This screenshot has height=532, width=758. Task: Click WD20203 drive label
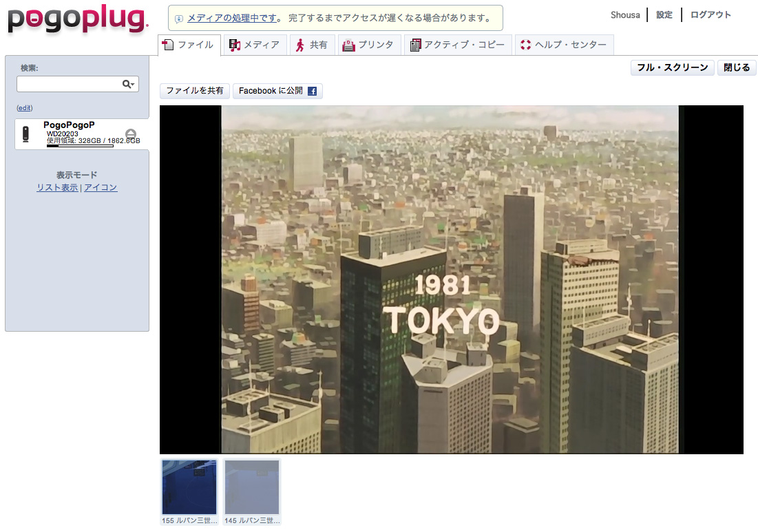[63, 134]
